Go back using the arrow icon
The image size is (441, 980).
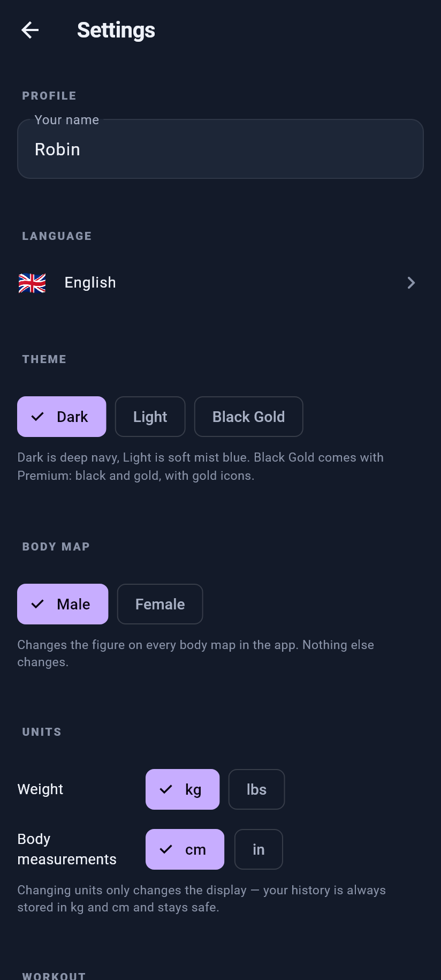coord(30,30)
